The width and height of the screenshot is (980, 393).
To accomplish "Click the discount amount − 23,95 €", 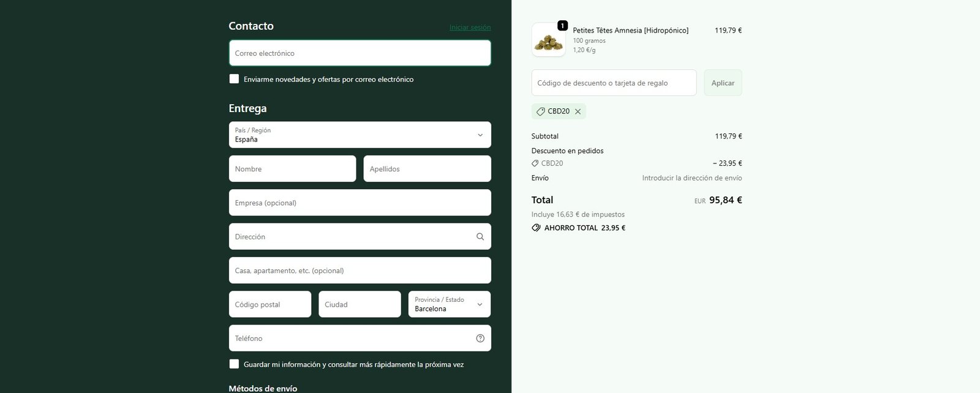I will pyautogui.click(x=728, y=163).
